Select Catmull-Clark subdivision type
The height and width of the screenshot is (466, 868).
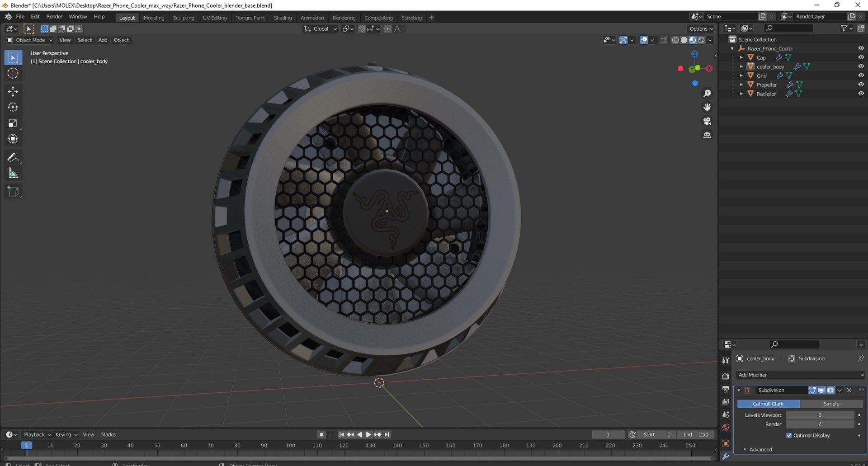[x=768, y=404]
